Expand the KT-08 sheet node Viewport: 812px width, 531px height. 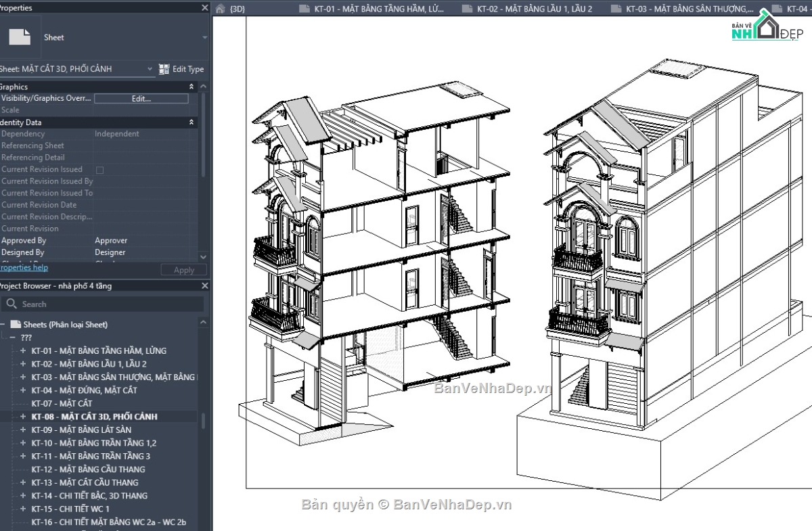click(x=23, y=417)
